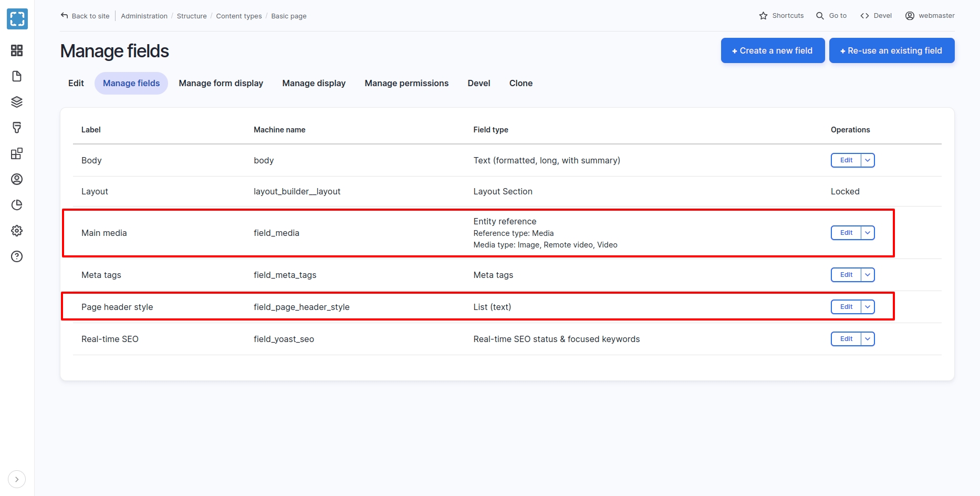Click the Drupal CMS logo icon
This screenshot has width=980, height=496.
pos(17,19)
